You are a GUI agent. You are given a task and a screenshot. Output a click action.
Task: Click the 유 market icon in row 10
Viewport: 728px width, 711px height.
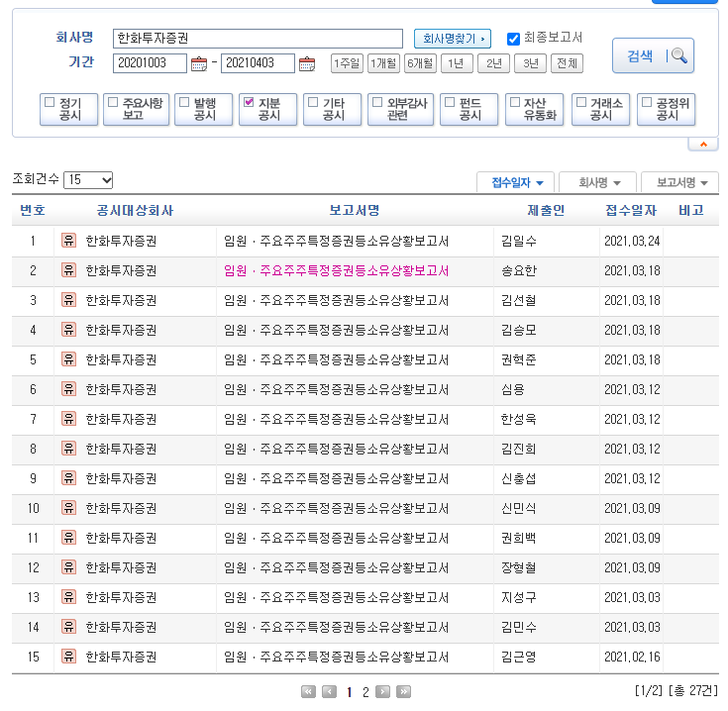(68, 508)
